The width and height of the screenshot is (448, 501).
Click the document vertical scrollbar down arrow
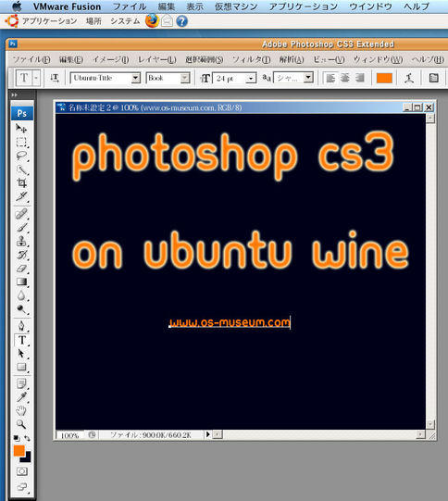430,424
